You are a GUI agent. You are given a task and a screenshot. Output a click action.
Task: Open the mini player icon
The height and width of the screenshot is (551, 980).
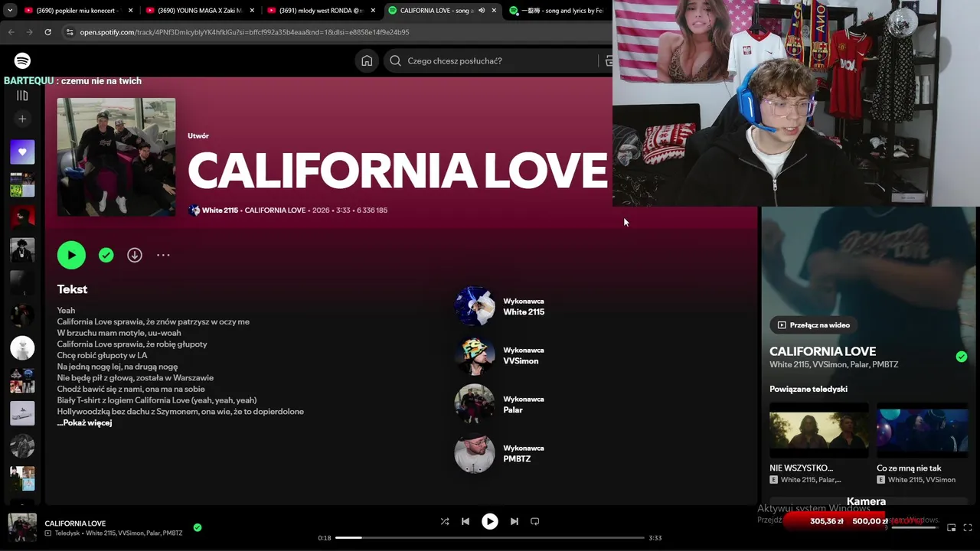[952, 527]
